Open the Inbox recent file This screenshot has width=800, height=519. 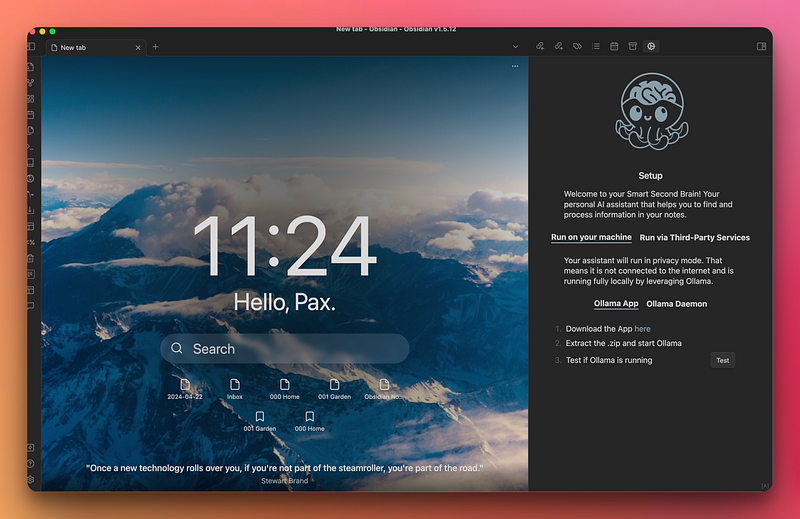click(x=235, y=389)
